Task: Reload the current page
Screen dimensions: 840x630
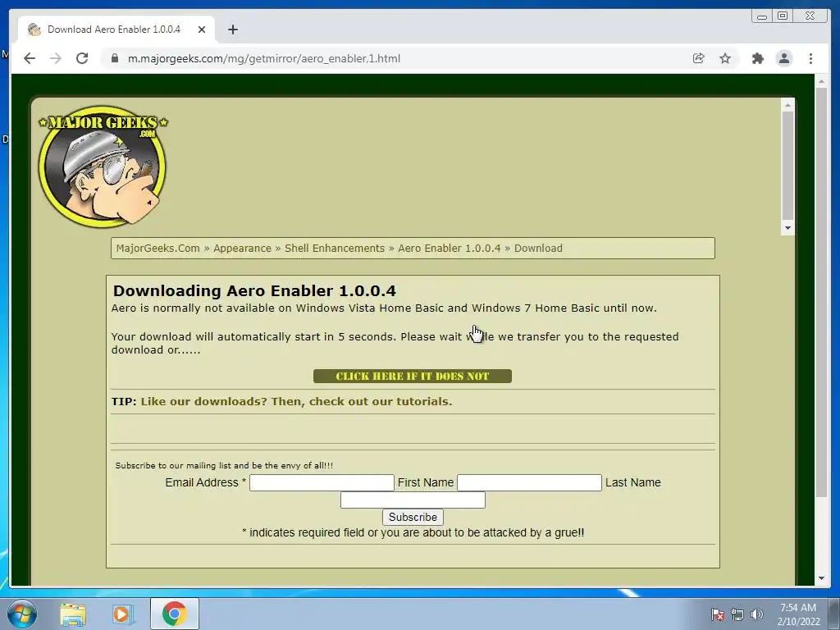Action: (x=82, y=58)
